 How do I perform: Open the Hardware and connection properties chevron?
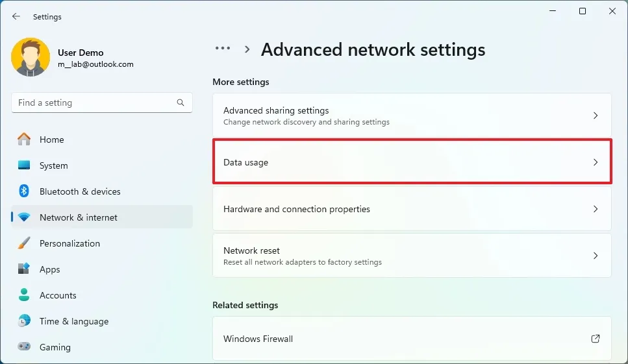[596, 209]
